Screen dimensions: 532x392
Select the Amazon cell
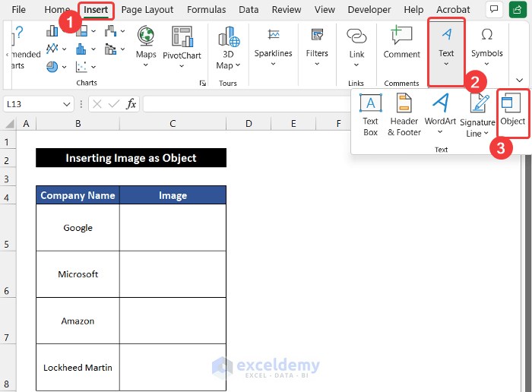pyautogui.click(x=78, y=321)
